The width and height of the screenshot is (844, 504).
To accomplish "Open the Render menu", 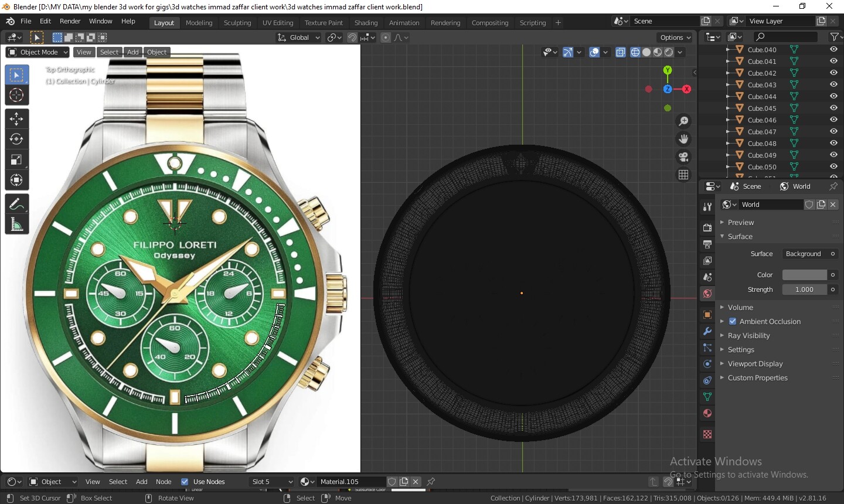I will (70, 21).
